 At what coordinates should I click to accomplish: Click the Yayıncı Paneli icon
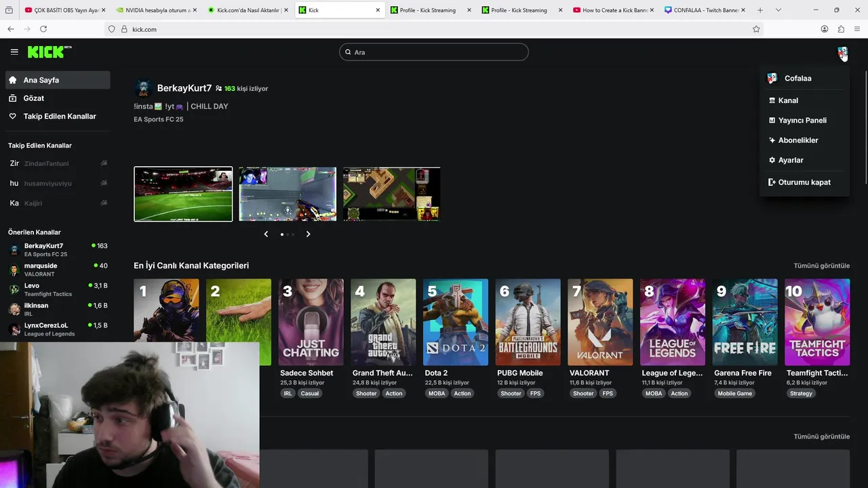(772, 120)
